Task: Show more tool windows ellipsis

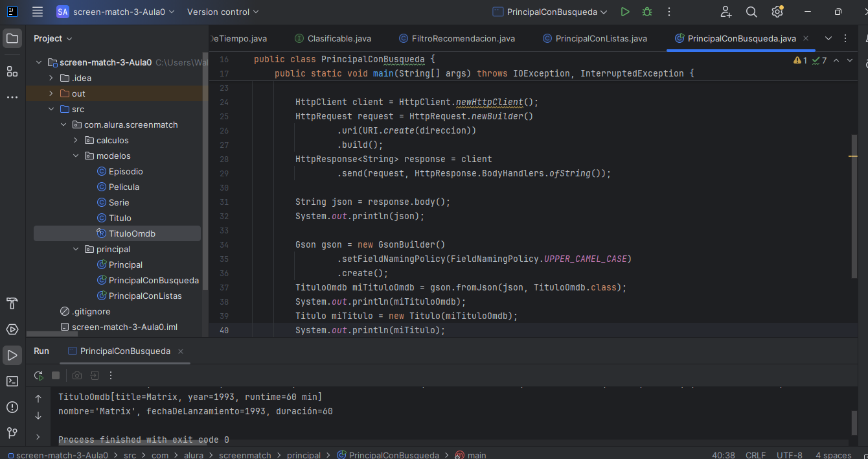Action: (12, 97)
